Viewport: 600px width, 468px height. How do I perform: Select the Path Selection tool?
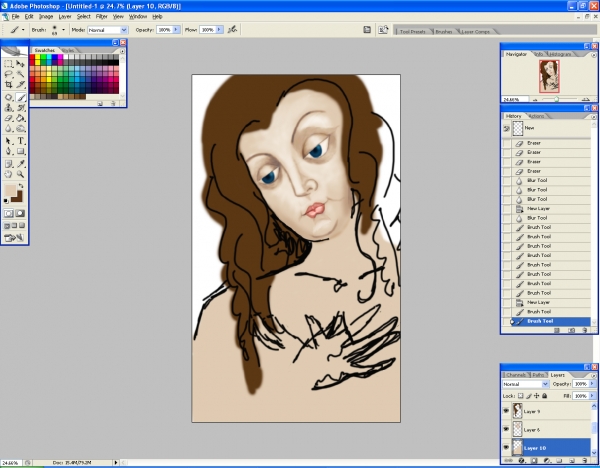click(x=8, y=141)
